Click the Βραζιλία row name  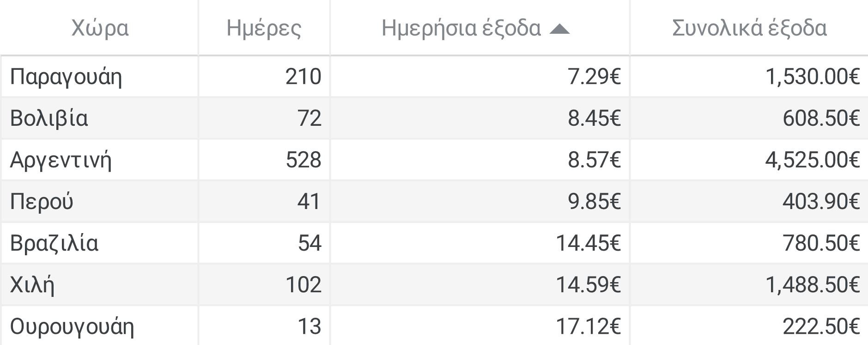click(x=55, y=243)
